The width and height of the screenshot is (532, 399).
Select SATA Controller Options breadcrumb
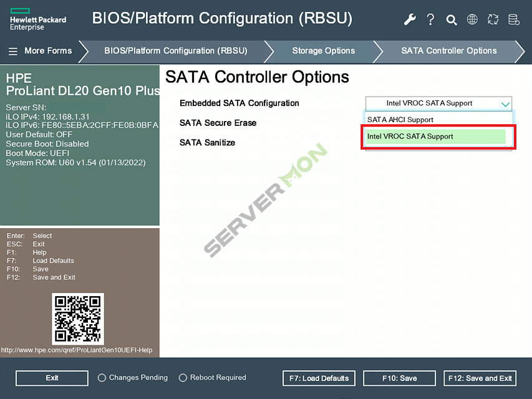tap(449, 51)
